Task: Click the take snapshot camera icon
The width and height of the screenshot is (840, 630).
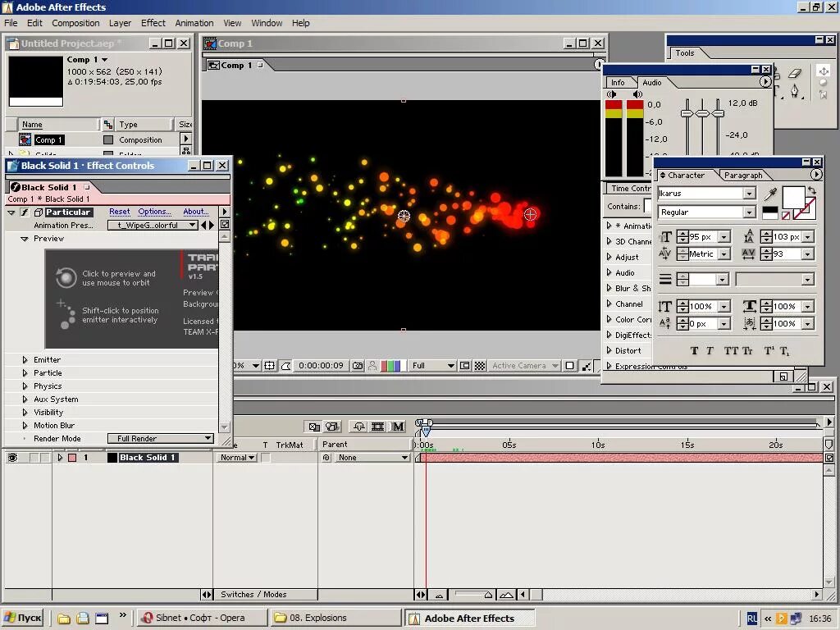Action: [358, 365]
